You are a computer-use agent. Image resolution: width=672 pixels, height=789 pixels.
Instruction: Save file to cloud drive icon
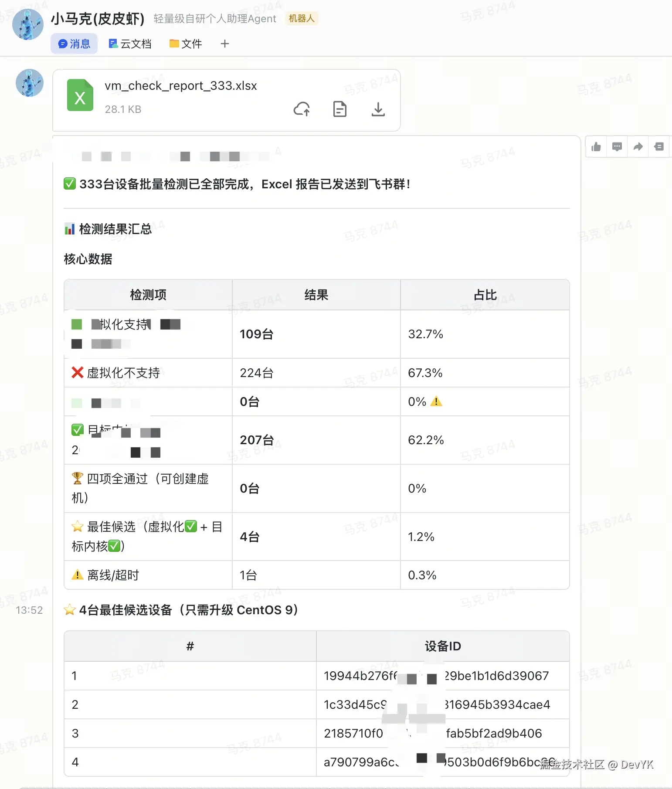302,109
